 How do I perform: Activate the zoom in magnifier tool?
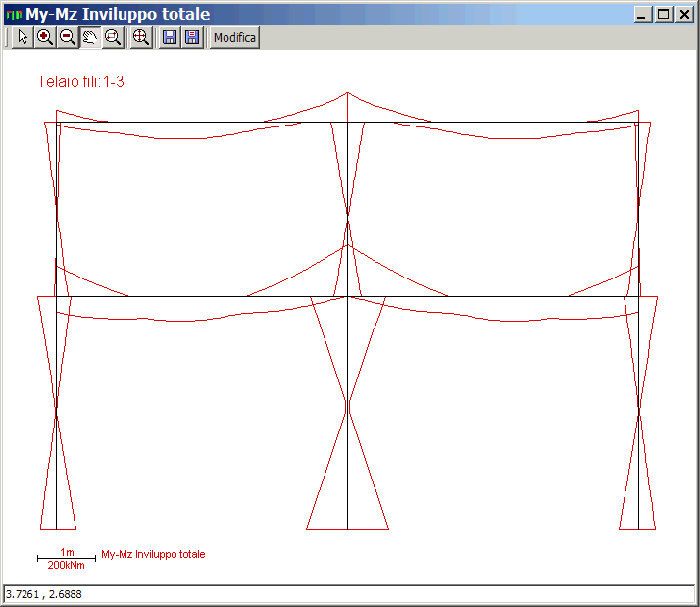pyautogui.click(x=45, y=37)
